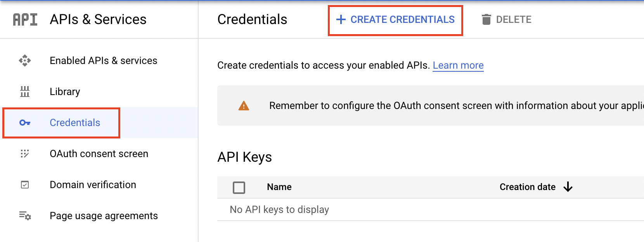644x242 pixels.
Task: Toggle the select-all checkbox in API Keys table
Action: coord(239,187)
